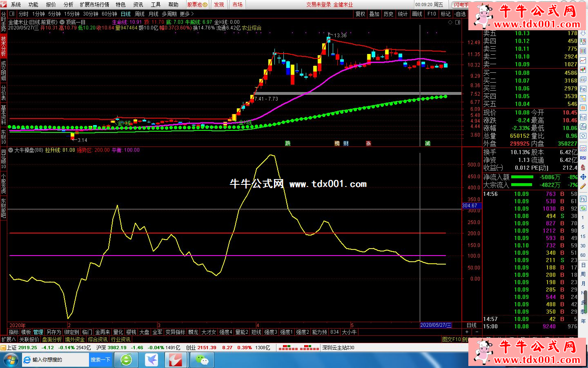Click the 闪电手 button
588x368 pixels.
(461, 4)
